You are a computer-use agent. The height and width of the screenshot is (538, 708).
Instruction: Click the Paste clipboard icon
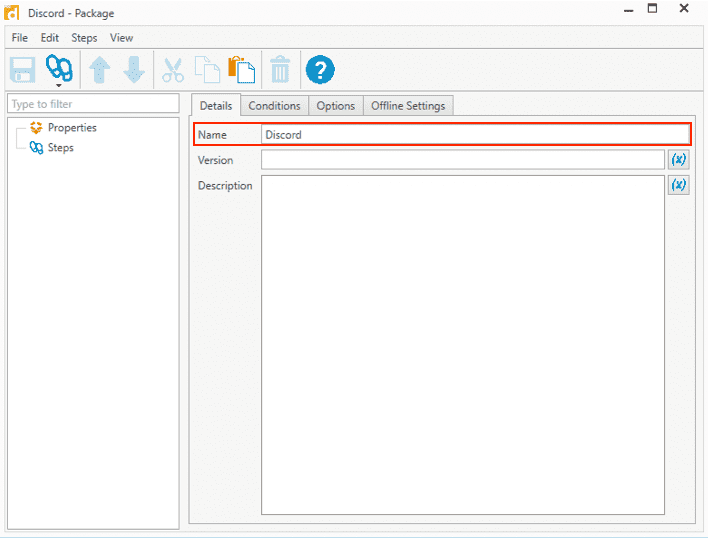(x=242, y=70)
